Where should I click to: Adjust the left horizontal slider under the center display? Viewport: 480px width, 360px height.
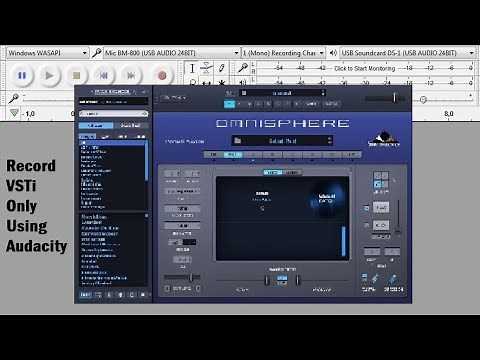coord(242,280)
